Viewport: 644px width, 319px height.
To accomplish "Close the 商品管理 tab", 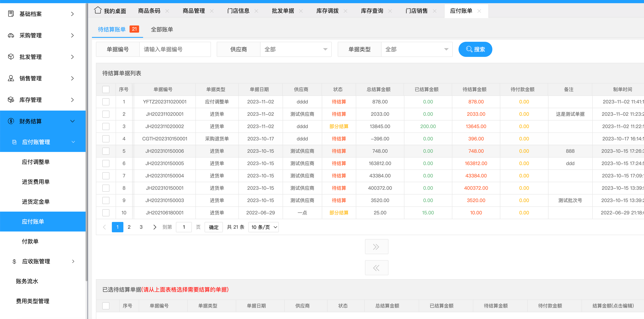I will [212, 11].
